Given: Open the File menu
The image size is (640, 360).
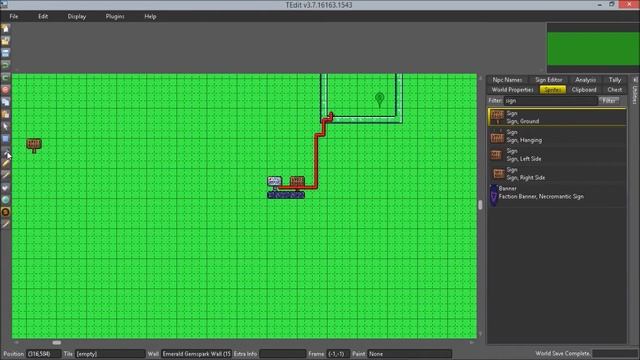Looking at the screenshot, I should (x=13, y=16).
